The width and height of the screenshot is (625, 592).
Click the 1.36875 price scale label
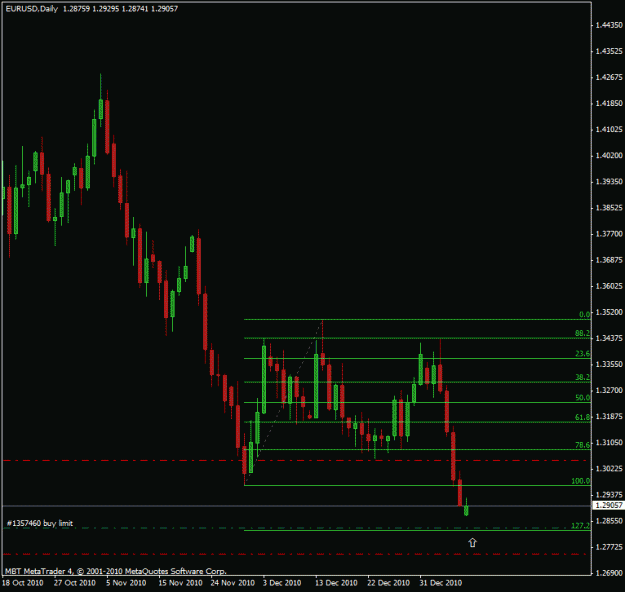[609, 260]
